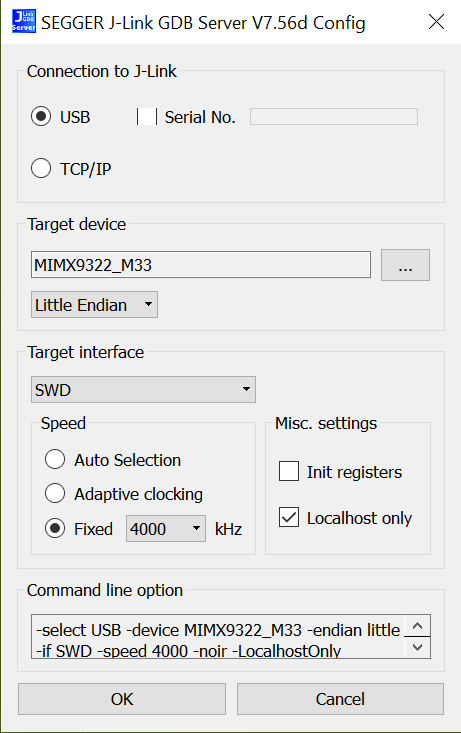Confirm settings with the OK button
This screenshot has height=733, width=461.
click(122, 699)
